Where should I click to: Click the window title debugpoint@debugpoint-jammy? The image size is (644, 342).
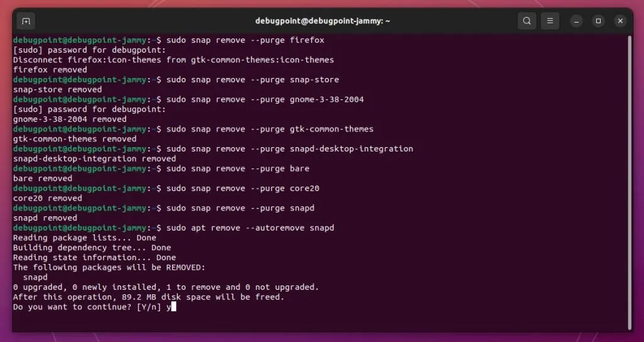pos(323,21)
